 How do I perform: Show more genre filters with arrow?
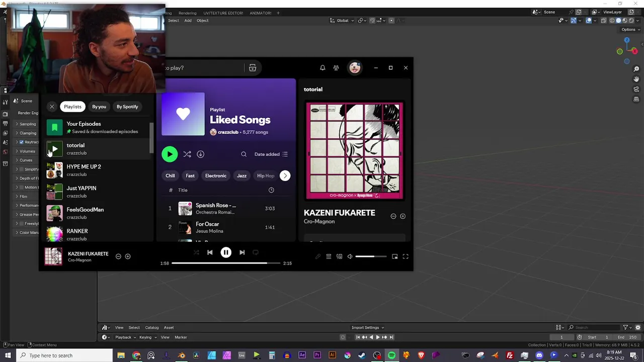(x=285, y=175)
